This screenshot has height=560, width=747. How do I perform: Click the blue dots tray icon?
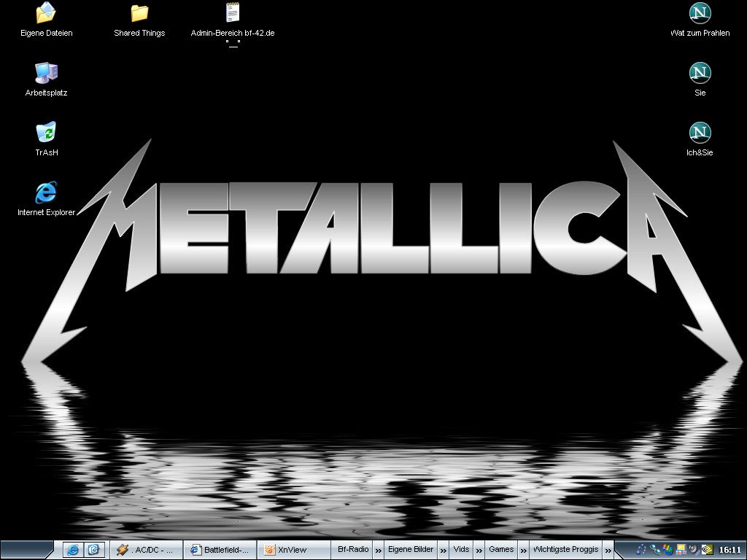pos(640,550)
